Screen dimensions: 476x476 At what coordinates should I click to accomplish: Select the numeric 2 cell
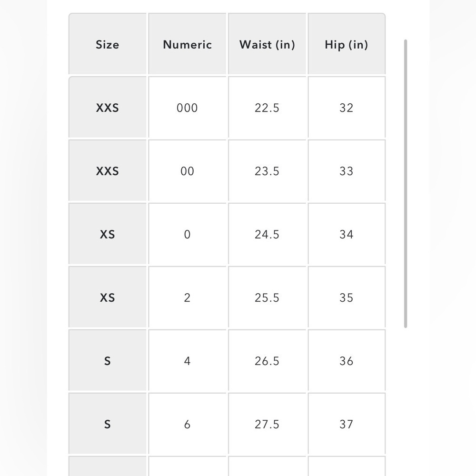click(x=187, y=297)
